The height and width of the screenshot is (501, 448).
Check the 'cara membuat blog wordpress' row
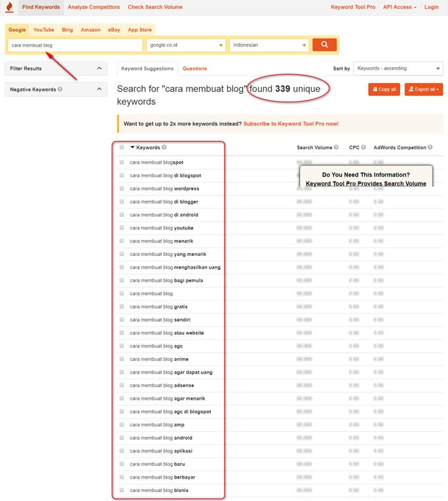click(122, 189)
